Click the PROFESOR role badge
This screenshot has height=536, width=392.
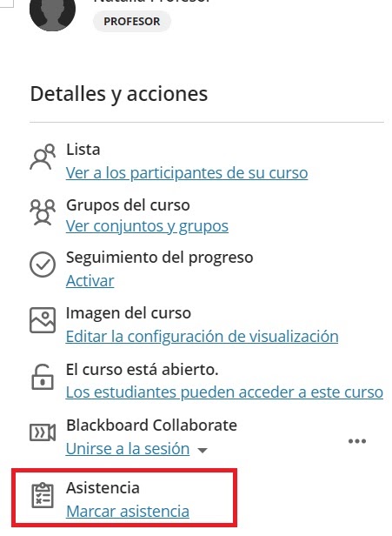coord(132,21)
